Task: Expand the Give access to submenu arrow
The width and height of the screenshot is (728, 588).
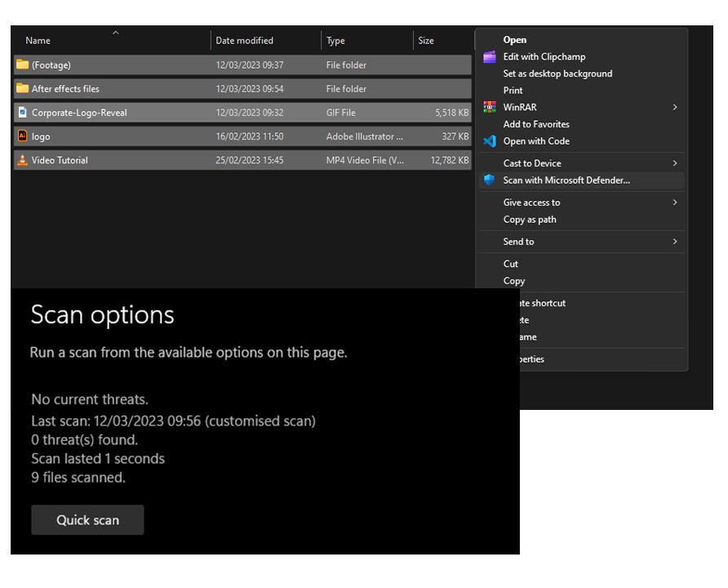Action: tap(675, 203)
